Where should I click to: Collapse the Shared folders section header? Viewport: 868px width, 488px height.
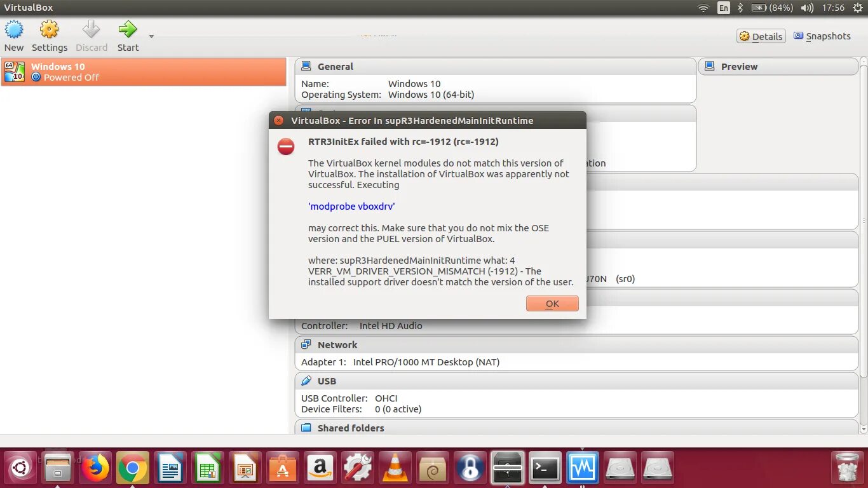coord(577,428)
